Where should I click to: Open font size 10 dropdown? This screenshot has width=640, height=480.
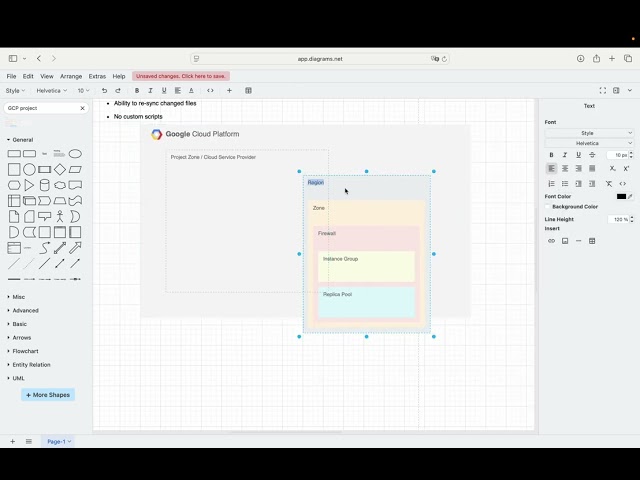click(x=83, y=91)
